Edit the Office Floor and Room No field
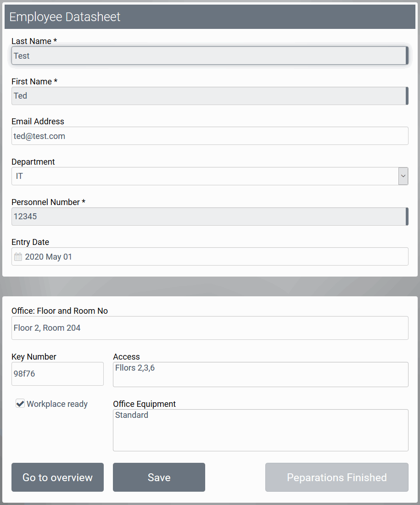This screenshot has height=505, width=420. [x=210, y=328]
